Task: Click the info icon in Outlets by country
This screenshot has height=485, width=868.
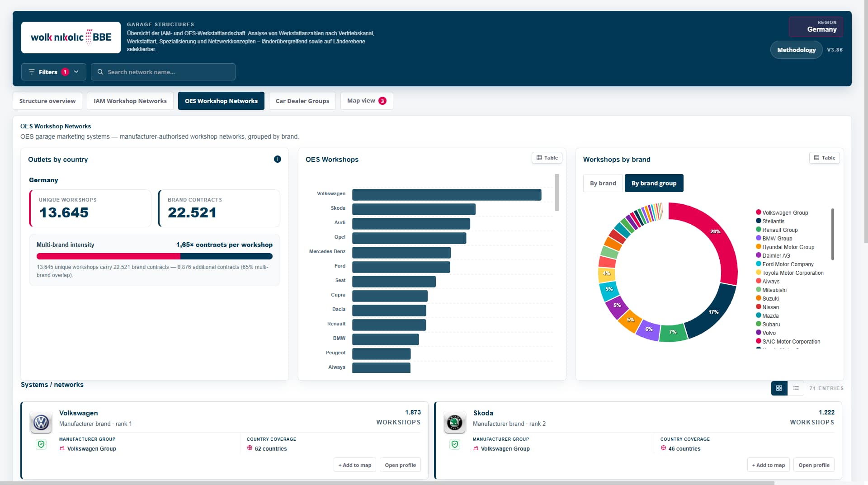Action: click(278, 159)
